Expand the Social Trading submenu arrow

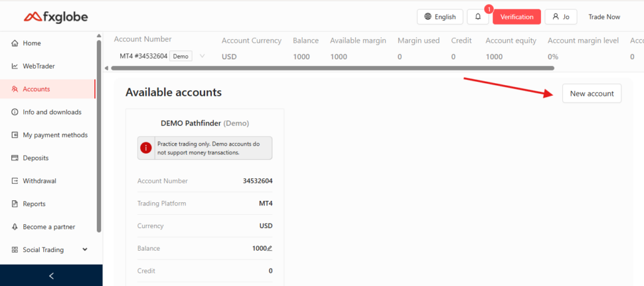[x=85, y=249]
